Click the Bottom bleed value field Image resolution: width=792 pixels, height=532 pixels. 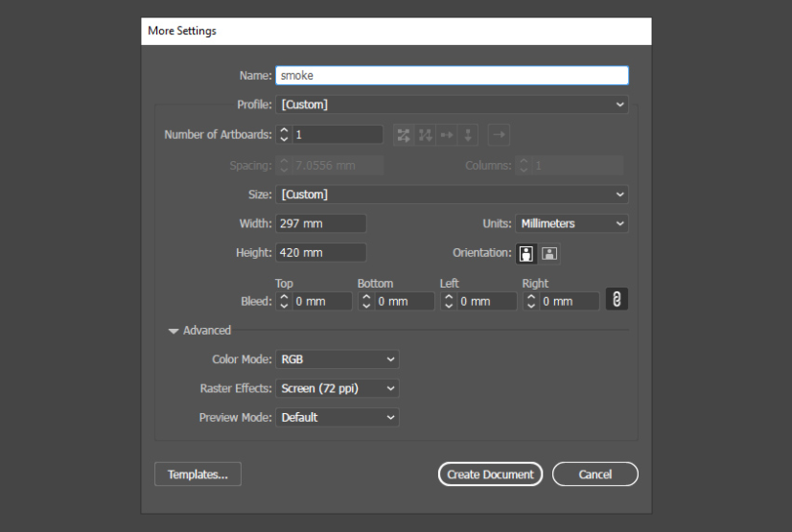(404, 301)
